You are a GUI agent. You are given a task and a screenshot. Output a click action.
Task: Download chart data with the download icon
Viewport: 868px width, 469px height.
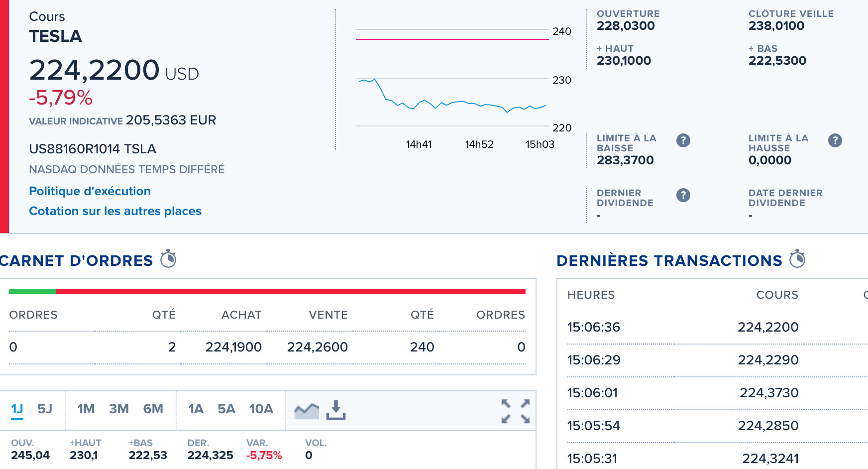(x=336, y=410)
